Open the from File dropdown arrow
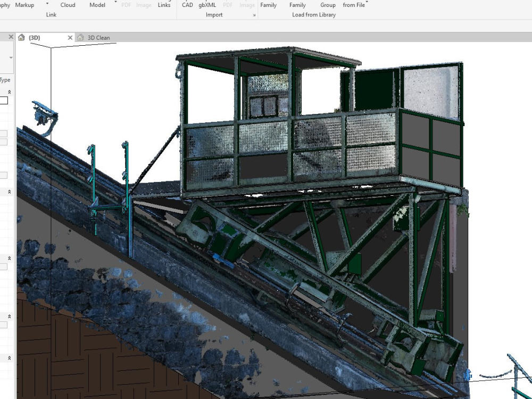The height and width of the screenshot is (399, 532). 367,2
